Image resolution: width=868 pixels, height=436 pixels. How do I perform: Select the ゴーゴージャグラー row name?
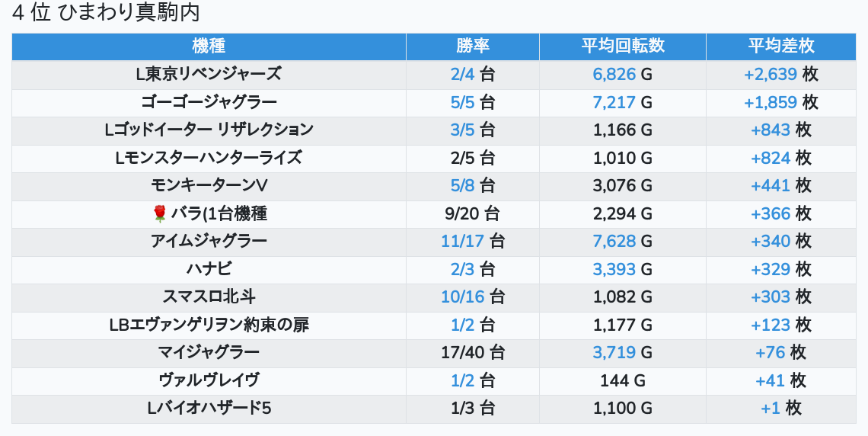[209, 102]
